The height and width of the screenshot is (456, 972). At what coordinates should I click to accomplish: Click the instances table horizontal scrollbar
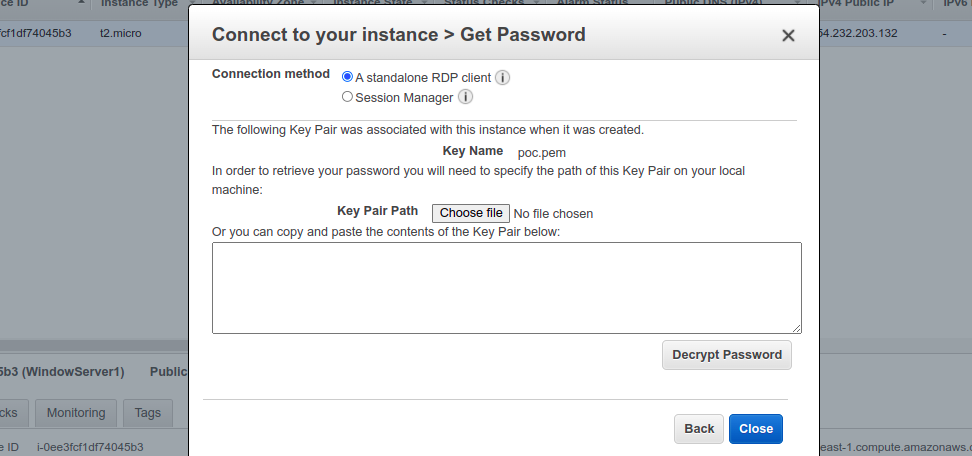tap(94, 345)
